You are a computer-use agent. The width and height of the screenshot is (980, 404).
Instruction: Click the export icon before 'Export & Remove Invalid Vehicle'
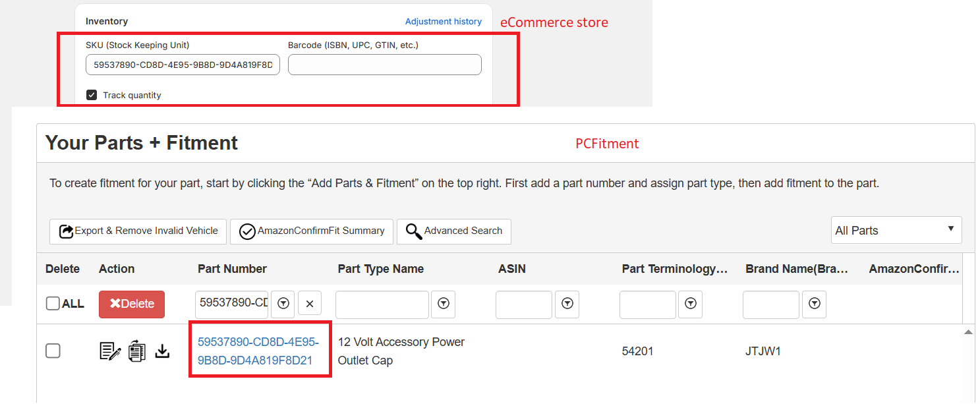point(65,231)
